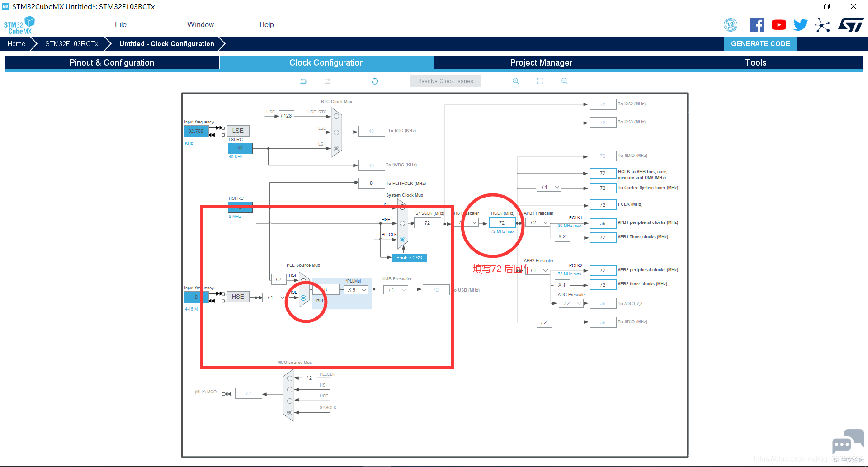Click the GENERATE CODE button
The width and height of the screenshot is (868, 467).
point(760,44)
